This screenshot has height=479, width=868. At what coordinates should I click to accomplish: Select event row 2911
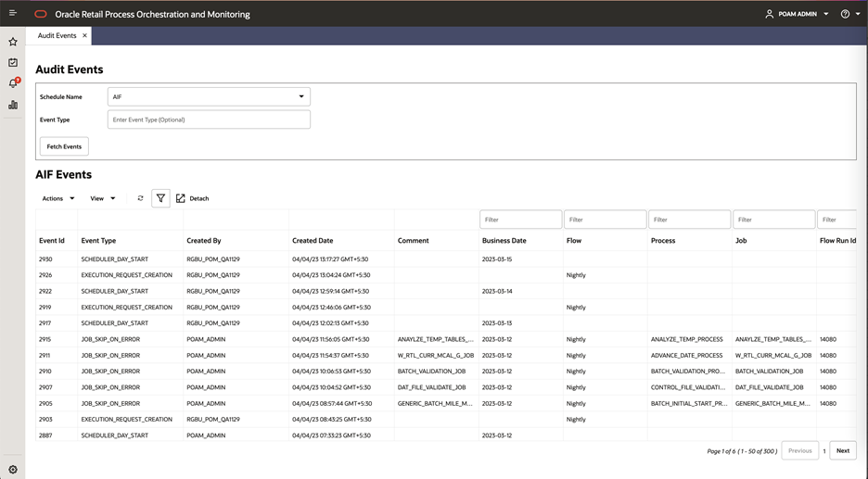click(446, 355)
